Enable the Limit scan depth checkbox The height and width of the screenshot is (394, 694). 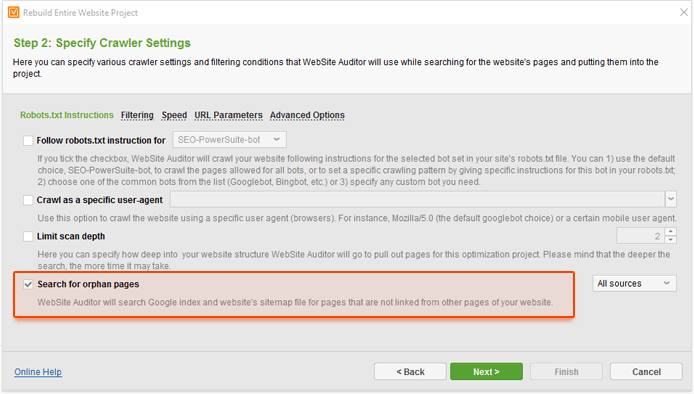click(28, 236)
